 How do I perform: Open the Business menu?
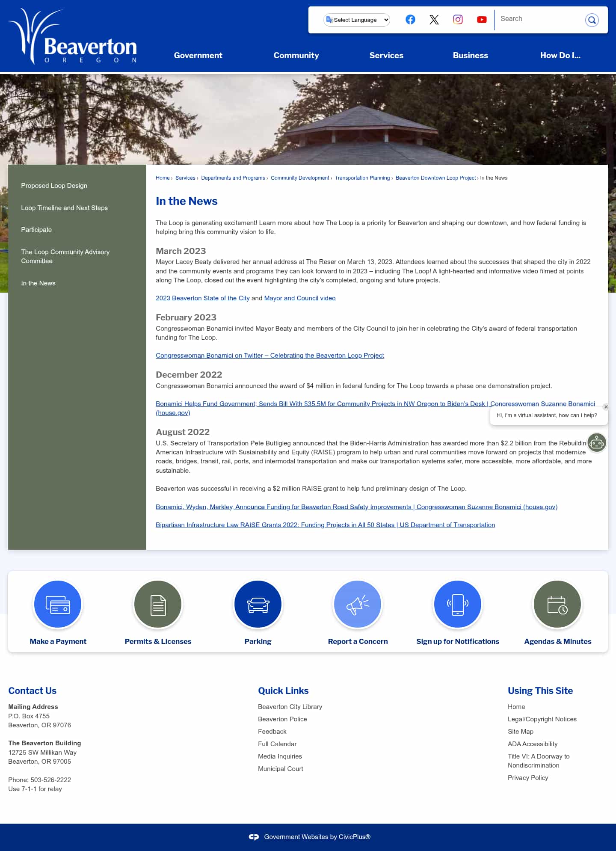[470, 55]
